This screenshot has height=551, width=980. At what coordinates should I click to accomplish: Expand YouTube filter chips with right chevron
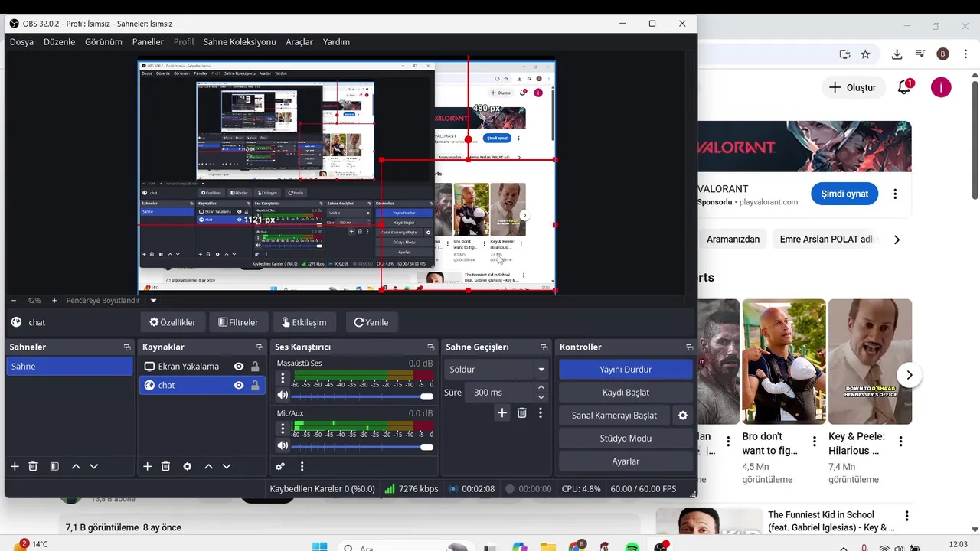(x=897, y=240)
